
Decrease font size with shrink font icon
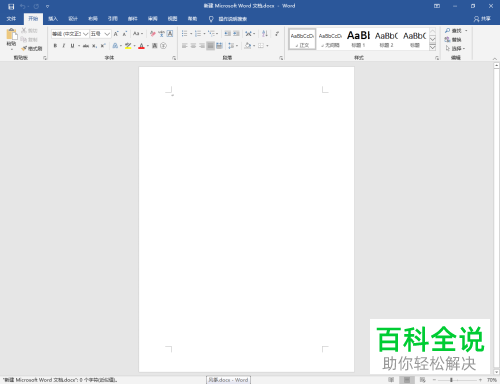tap(124, 34)
